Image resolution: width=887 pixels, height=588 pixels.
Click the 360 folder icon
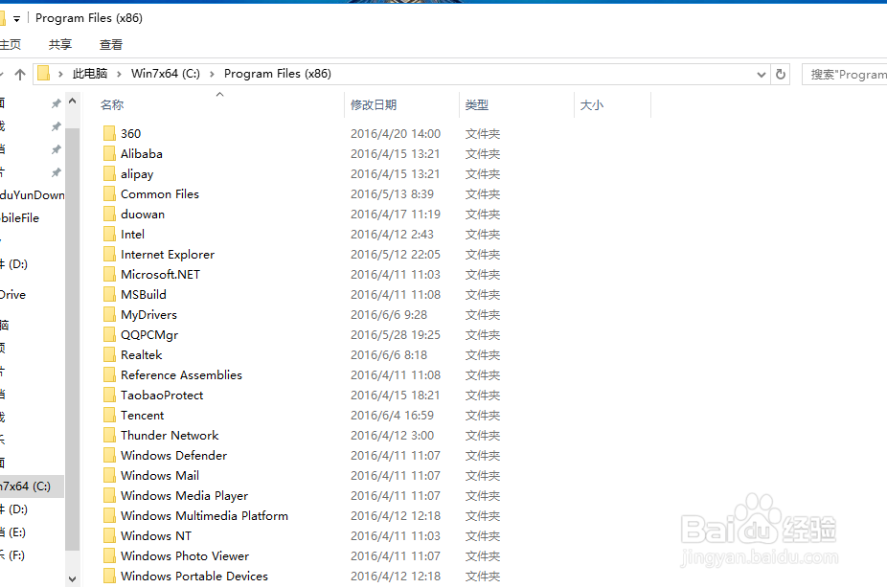pos(110,133)
